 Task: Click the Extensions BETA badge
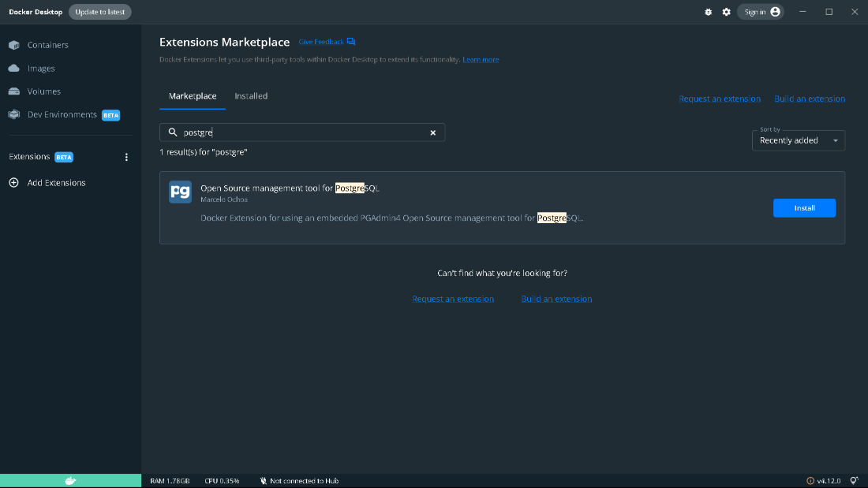64,157
